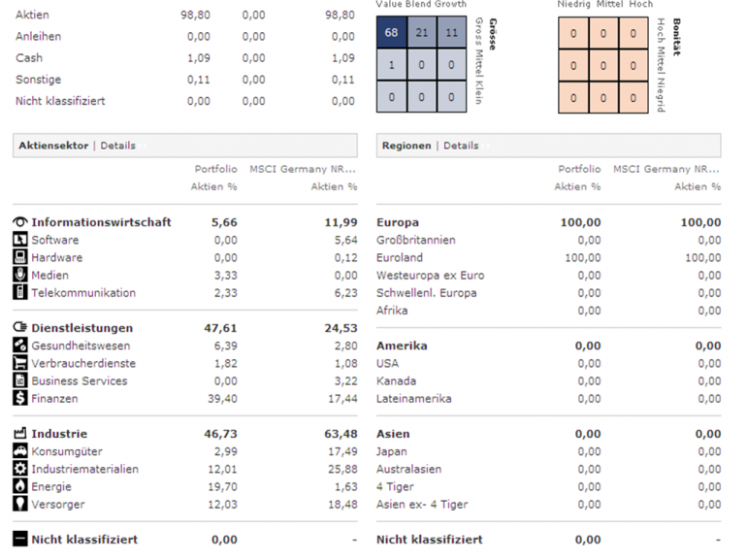Click the Verbraucherdienste sector label
This screenshot has height=560, width=747.
pos(83,363)
